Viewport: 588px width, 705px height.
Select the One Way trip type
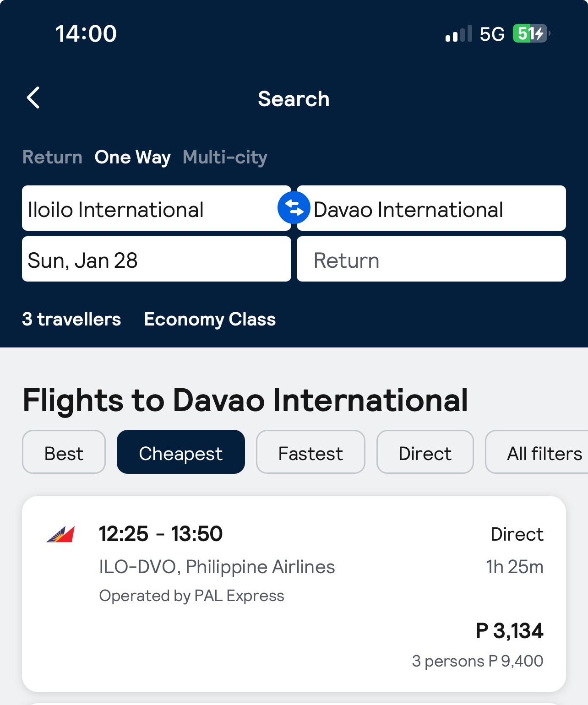(x=133, y=157)
